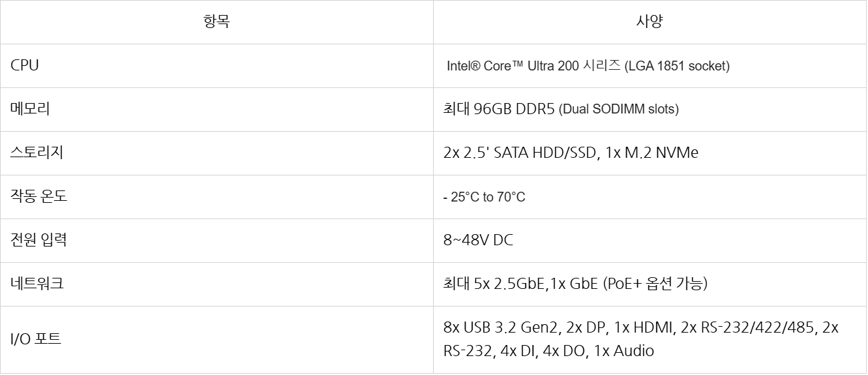The image size is (868, 375).
Task: Select the 작동 온도 row label
Action: pyautogui.click(x=38, y=196)
